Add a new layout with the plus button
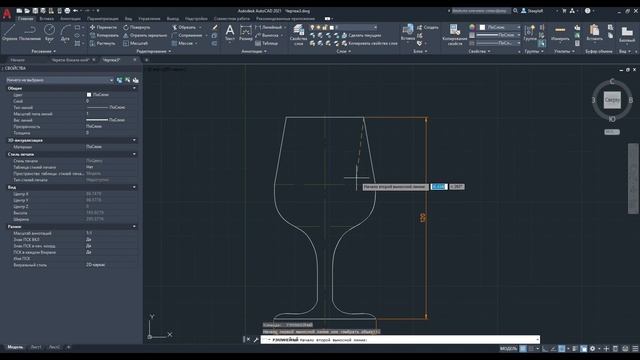 [x=69, y=347]
